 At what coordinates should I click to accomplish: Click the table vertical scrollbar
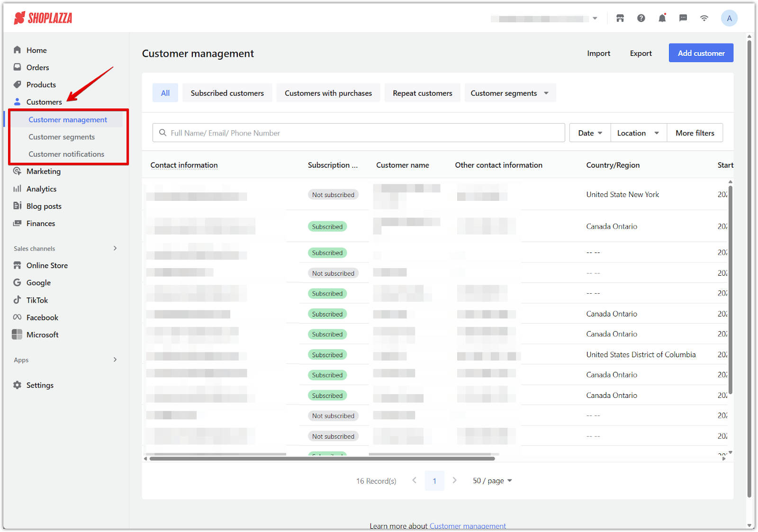click(731, 290)
